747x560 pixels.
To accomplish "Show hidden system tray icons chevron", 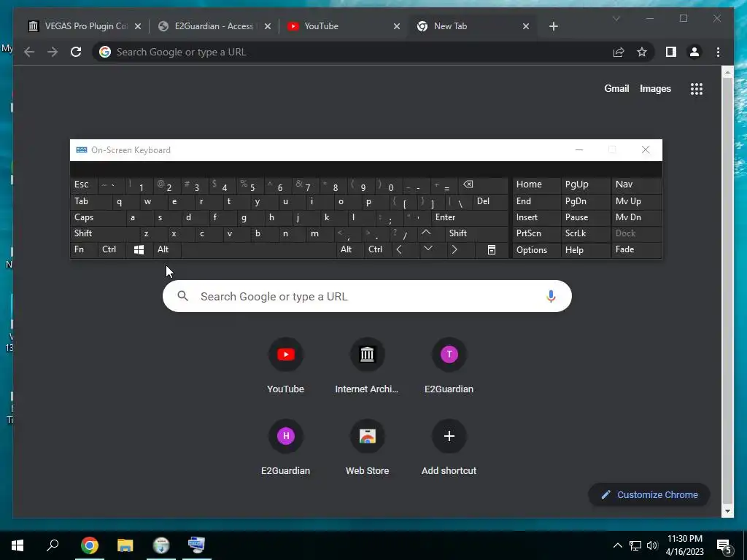I will click(x=617, y=545).
